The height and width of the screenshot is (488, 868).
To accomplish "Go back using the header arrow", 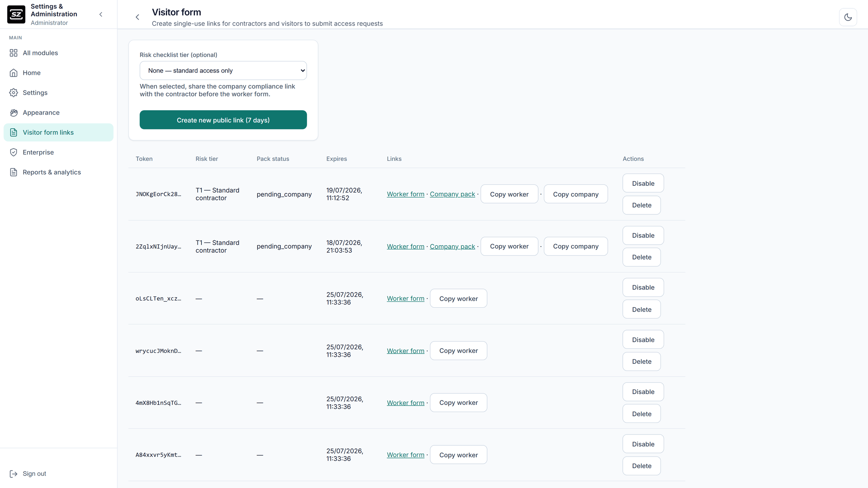I will [137, 17].
